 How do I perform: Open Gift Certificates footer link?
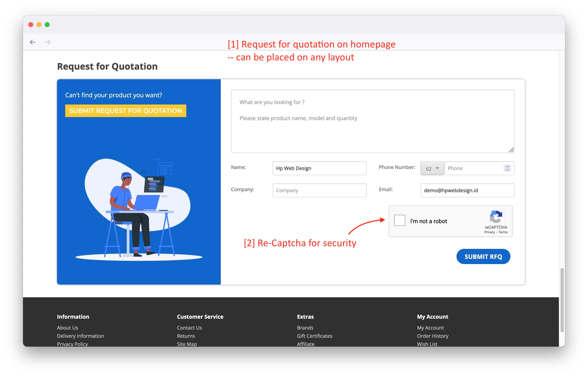(315, 336)
